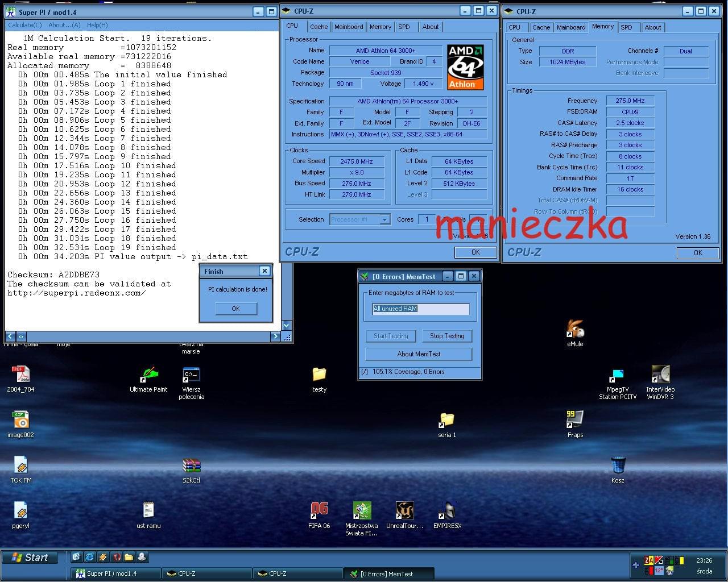
Task: Select the EMPIRESX desktop shortcut
Action: click(448, 515)
